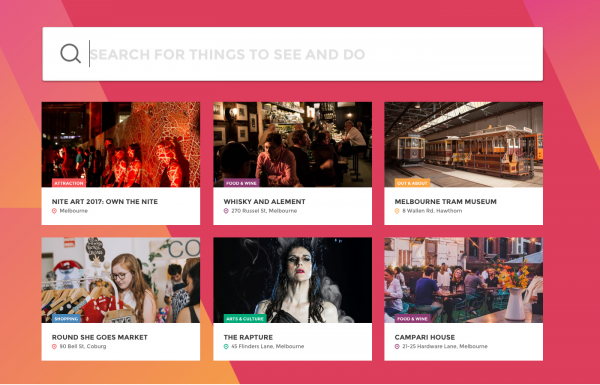This screenshot has width=600, height=385.
Task: Click the magnifying glass search icon
Action: point(70,54)
